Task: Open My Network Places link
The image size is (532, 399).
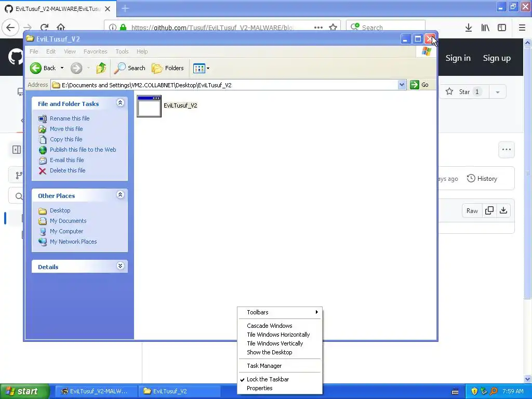Action: pyautogui.click(x=73, y=242)
